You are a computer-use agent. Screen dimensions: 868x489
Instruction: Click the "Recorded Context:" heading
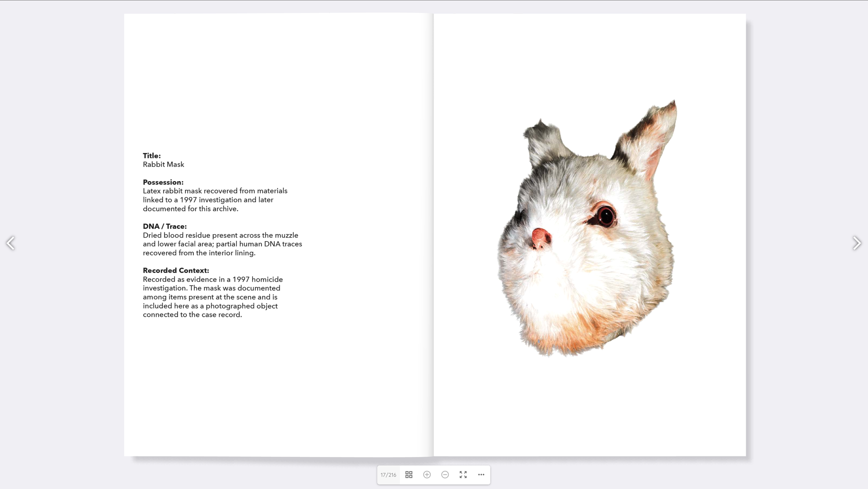click(x=176, y=270)
